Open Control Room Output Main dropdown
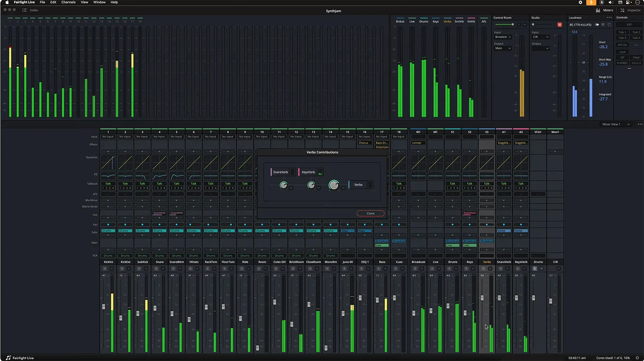The height and width of the screenshot is (361, 644). pyautogui.click(x=502, y=48)
